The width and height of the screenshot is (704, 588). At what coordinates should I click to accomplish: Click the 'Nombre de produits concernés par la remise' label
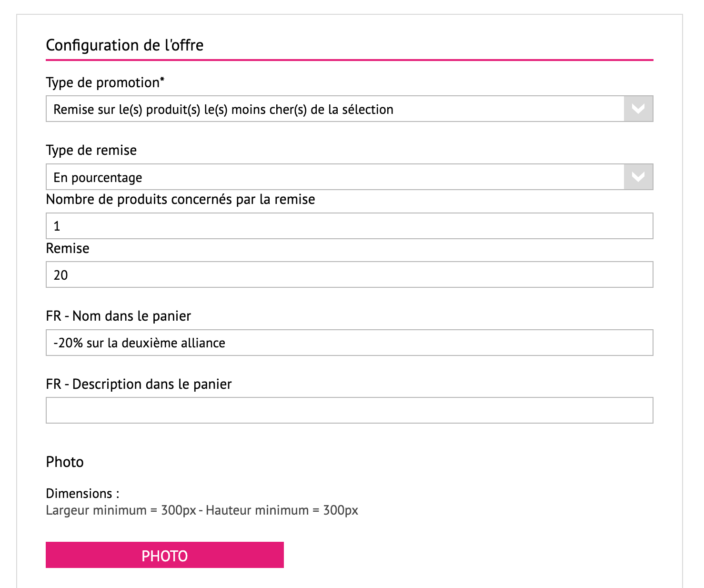(180, 199)
